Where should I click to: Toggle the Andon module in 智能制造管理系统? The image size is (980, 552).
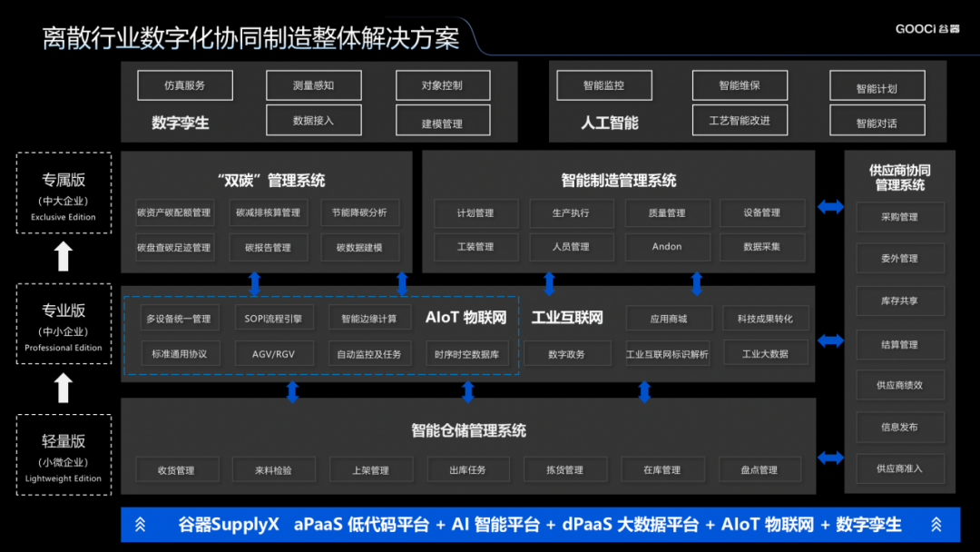tap(667, 246)
